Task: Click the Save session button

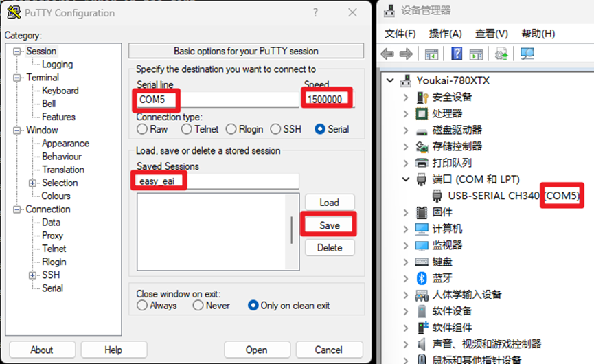Action: pos(330,225)
